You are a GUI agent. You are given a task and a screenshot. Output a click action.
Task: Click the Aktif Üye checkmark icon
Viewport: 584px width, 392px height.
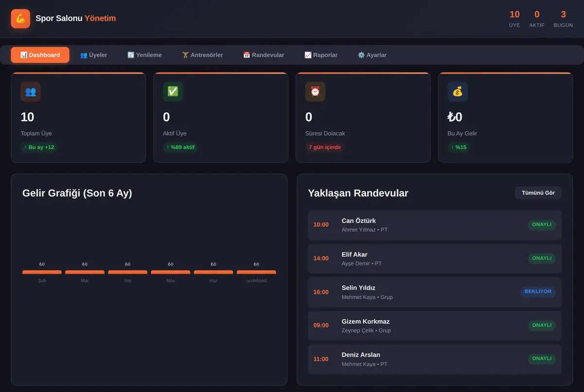pyautogui.click(x=173, y=91)
